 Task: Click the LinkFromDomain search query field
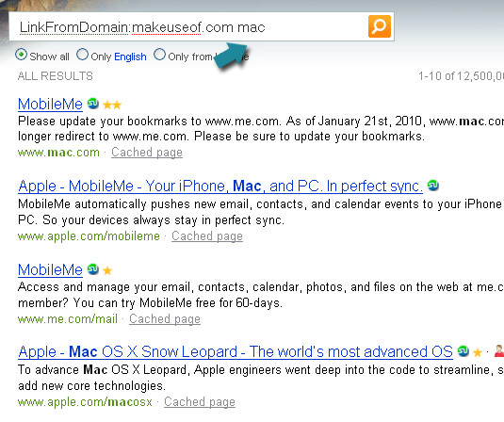pyautogui.click(x=188, y=26)
